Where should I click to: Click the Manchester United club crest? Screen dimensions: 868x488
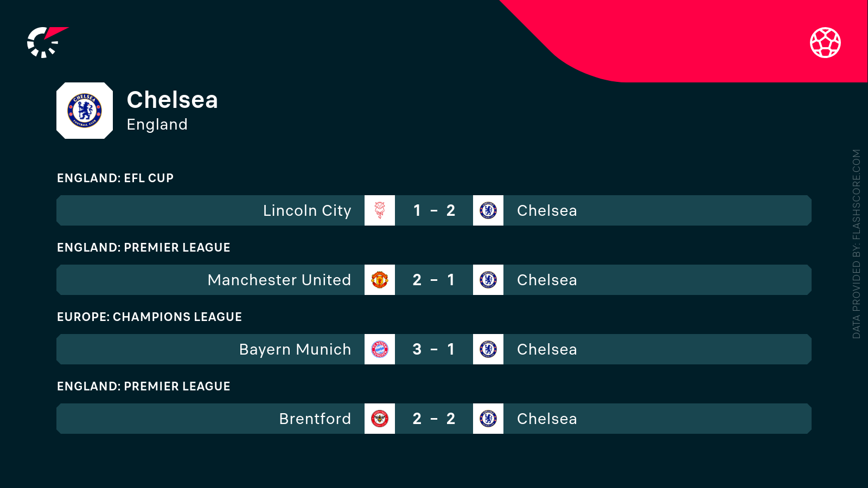tap(380, 280)
